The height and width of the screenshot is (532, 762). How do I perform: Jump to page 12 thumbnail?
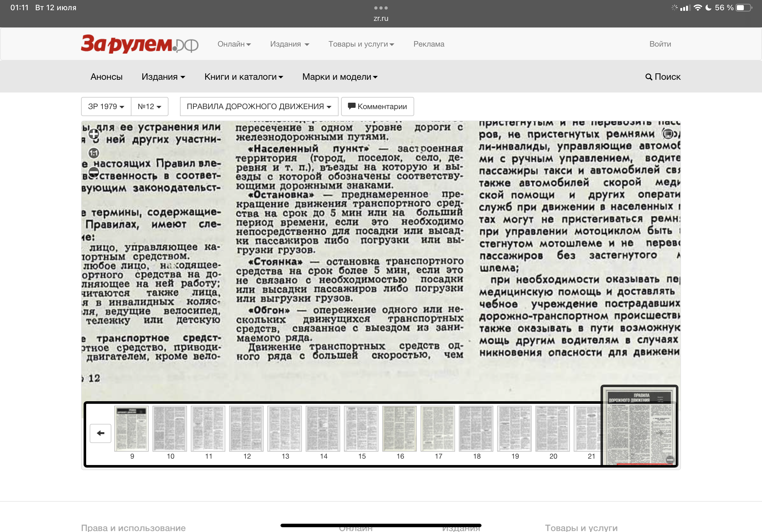tap(246, 429)
